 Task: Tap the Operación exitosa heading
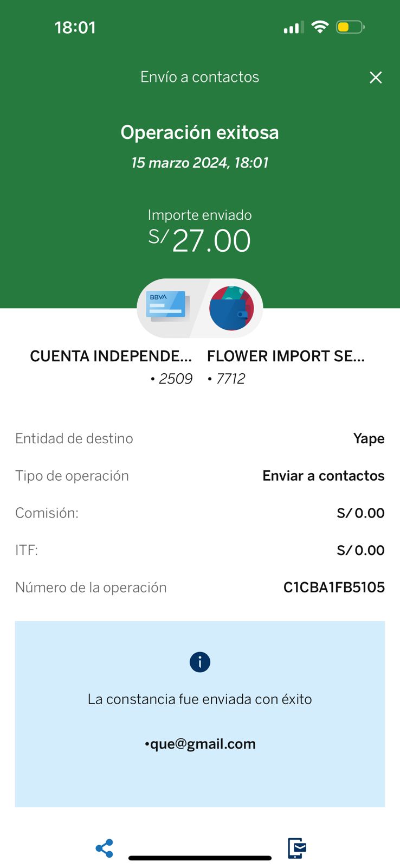point(200,132)
